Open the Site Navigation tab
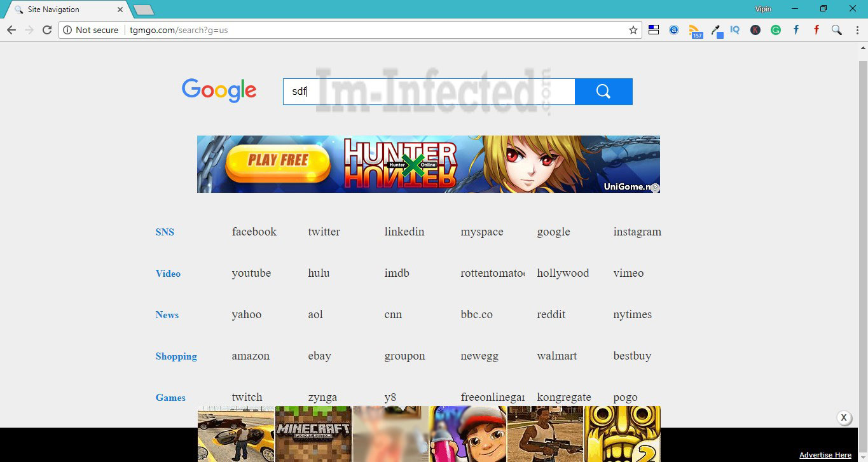868x462 pixels. [57, 9]
